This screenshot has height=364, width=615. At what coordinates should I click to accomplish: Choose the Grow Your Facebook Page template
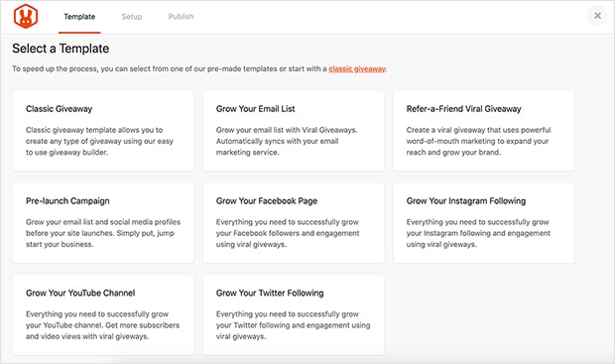click(294, 223)
